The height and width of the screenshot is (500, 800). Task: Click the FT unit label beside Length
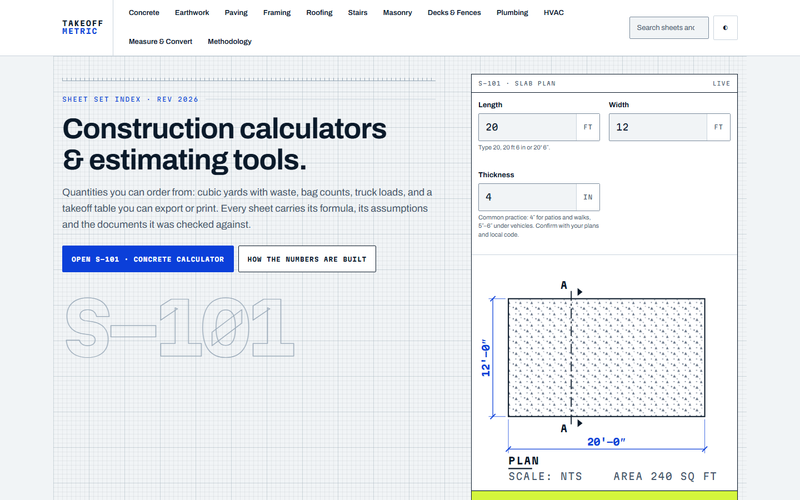click(588, 127)
